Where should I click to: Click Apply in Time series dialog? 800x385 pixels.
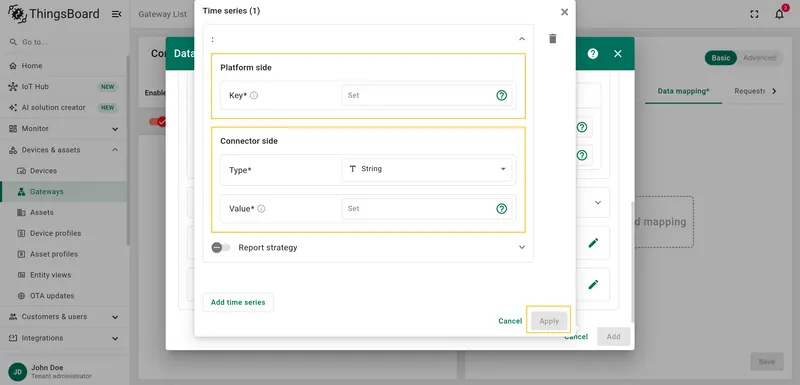pyautogui.click(x=549, y=321)
